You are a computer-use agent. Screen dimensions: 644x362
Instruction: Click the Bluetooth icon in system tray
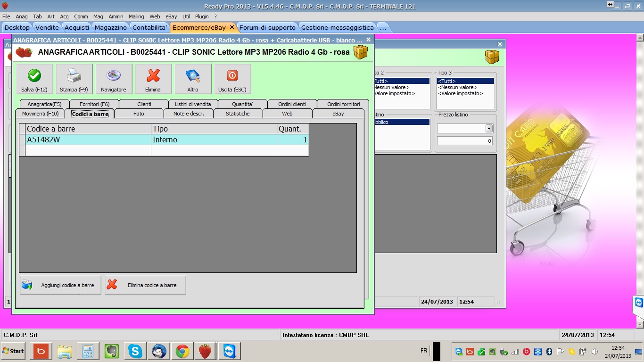(549, 352)
